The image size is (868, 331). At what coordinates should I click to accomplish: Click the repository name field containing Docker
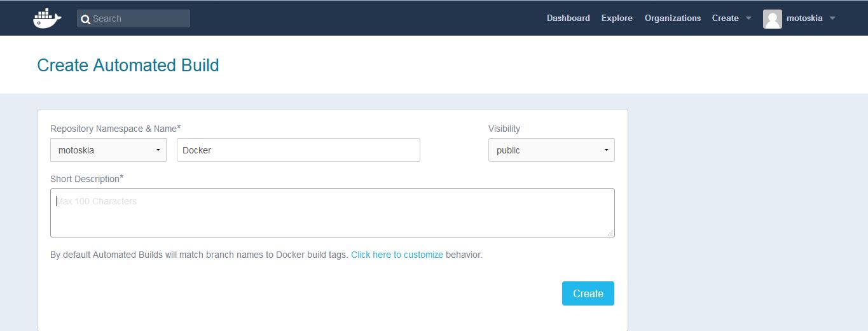pos(298,150)
